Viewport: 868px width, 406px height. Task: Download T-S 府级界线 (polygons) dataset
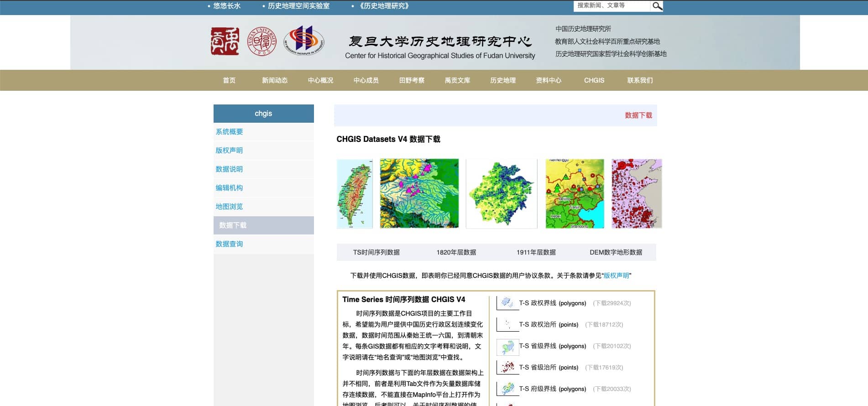[553, 389]
